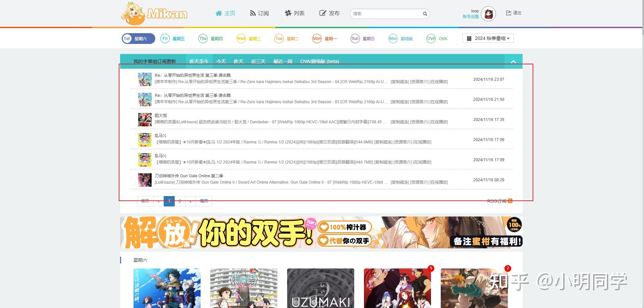Expand pagination with the » arrow
Screen dimensions: 644x308
pyautogui.click(x=191, y=201)
